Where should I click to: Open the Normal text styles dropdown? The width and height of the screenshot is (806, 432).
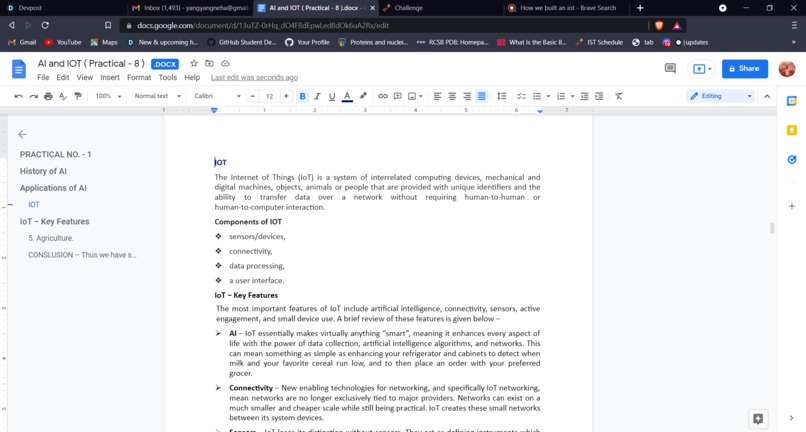pyautogui.click(x=157, y=96)
